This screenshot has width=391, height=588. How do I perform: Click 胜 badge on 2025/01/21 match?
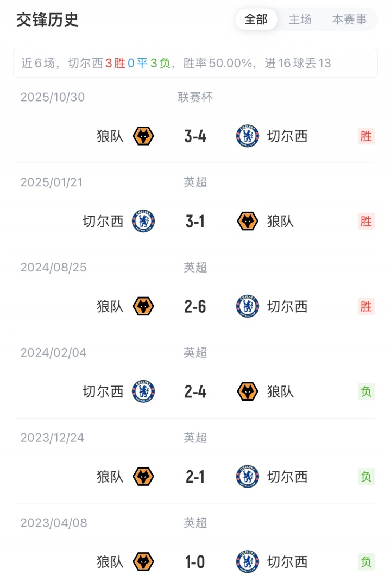point(367,221)
